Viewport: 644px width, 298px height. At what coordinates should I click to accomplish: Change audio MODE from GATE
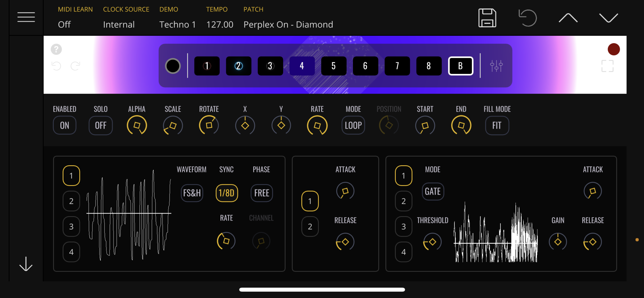[x=433, y=191]
